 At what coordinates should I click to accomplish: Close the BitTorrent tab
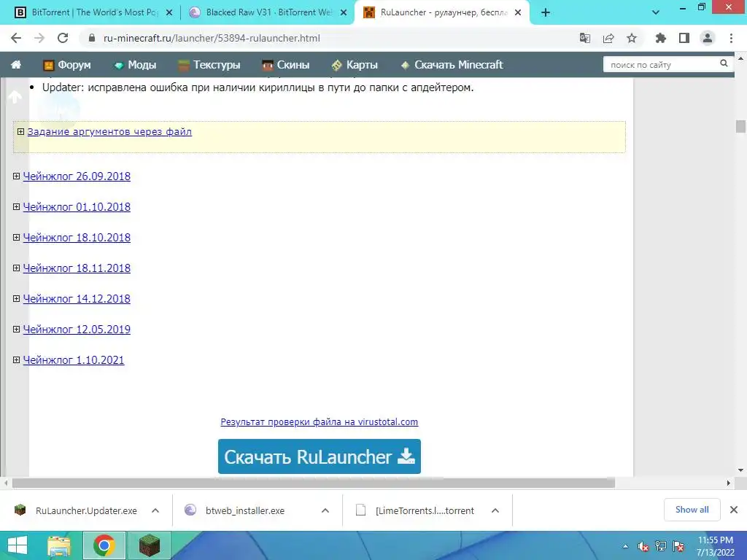pyautogui.click(x=169, y=13)
